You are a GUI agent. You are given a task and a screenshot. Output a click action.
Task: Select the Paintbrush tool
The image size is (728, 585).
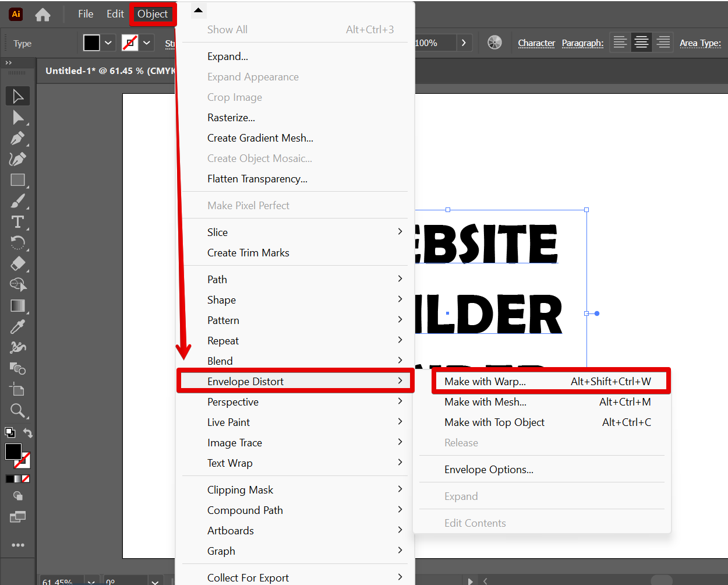point(17,201)
